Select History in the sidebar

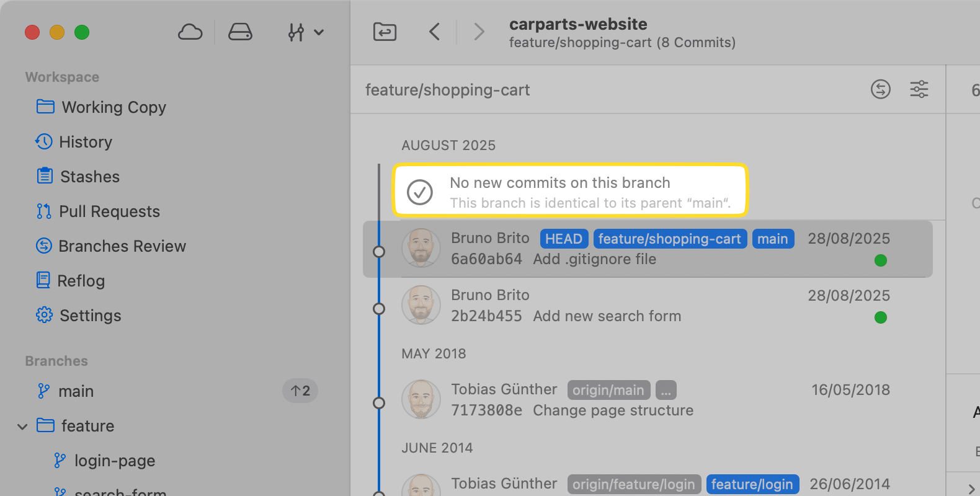coord(85,142)
